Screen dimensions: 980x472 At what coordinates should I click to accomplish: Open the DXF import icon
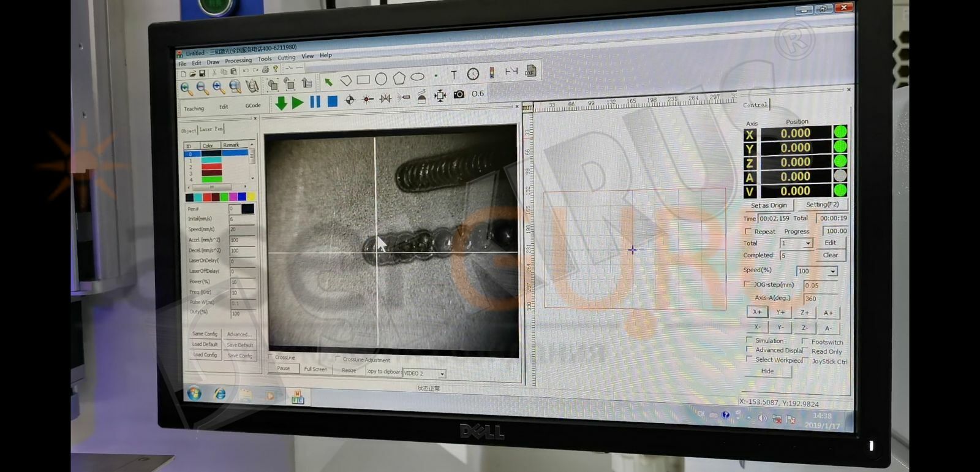click(530, 71)
